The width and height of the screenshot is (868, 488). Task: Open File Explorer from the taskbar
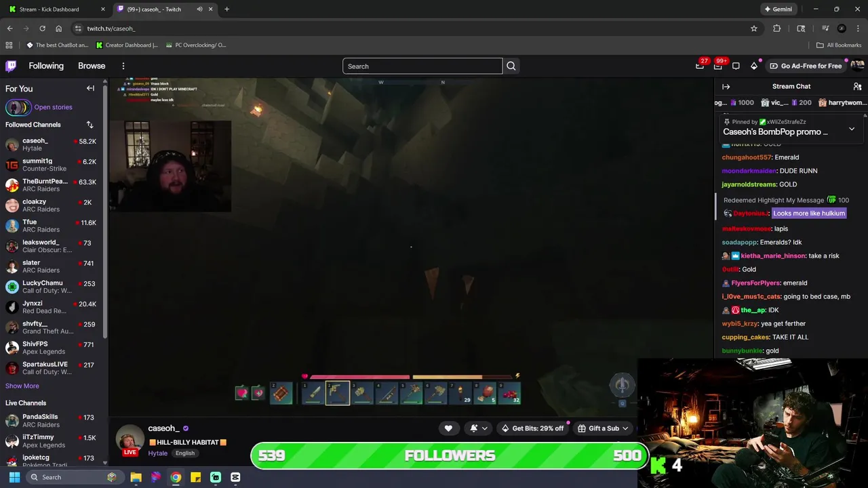click(136, 477)
